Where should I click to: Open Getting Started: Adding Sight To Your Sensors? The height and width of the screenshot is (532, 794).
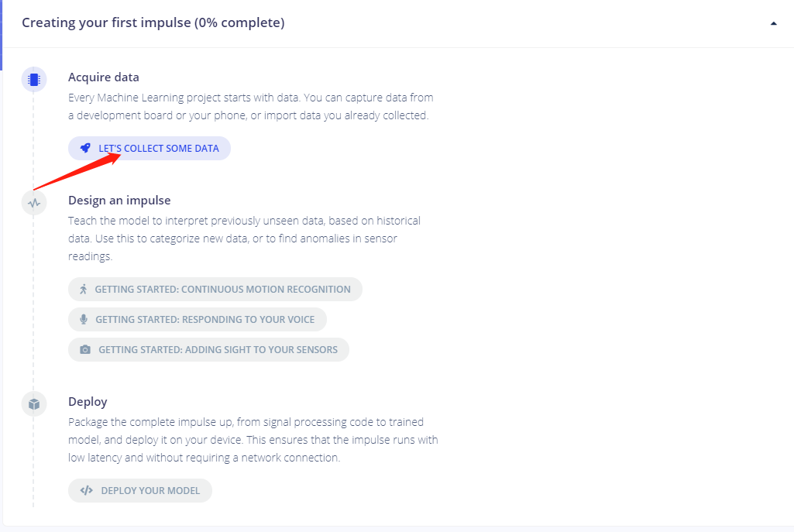click(x=208, y=349)
